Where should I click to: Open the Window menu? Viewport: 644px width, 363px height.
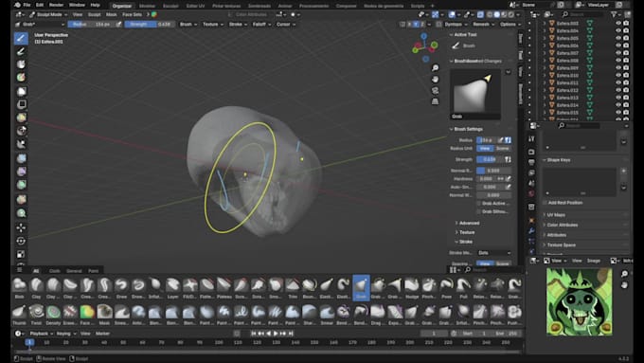click(x=77, y=5)
